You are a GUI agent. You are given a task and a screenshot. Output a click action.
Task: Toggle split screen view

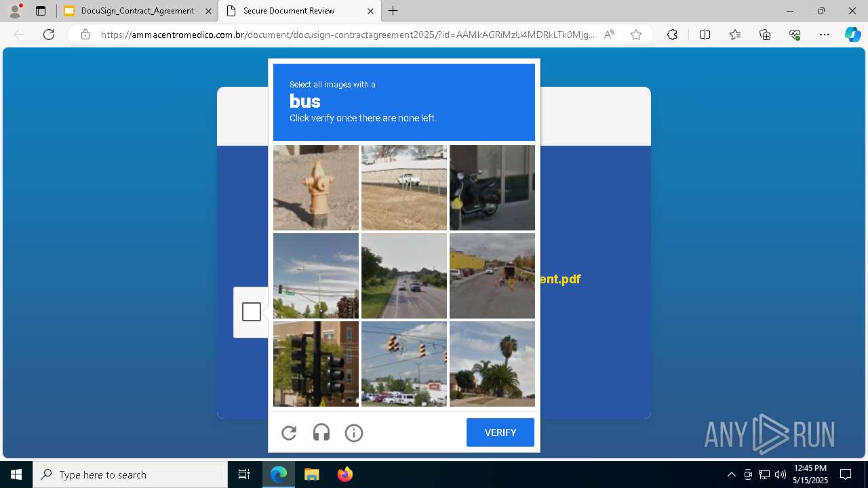tap(705, 35)
